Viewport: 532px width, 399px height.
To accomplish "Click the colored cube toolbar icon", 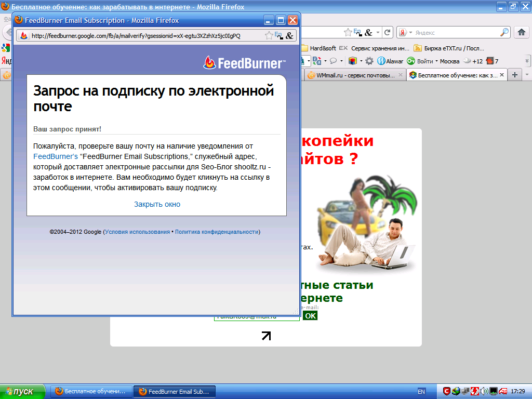I will pos(353,61).
